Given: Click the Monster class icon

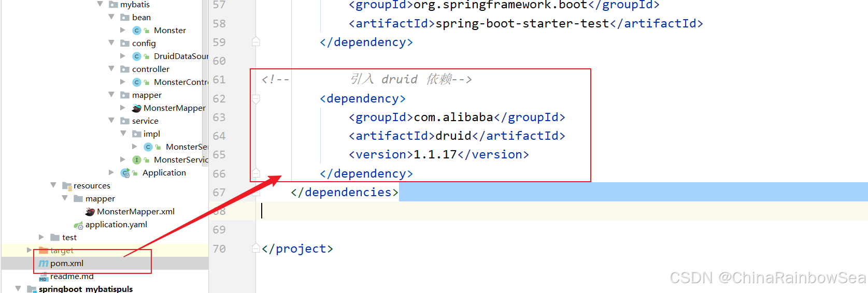Looking at the screenshot, I should [137, 31].
